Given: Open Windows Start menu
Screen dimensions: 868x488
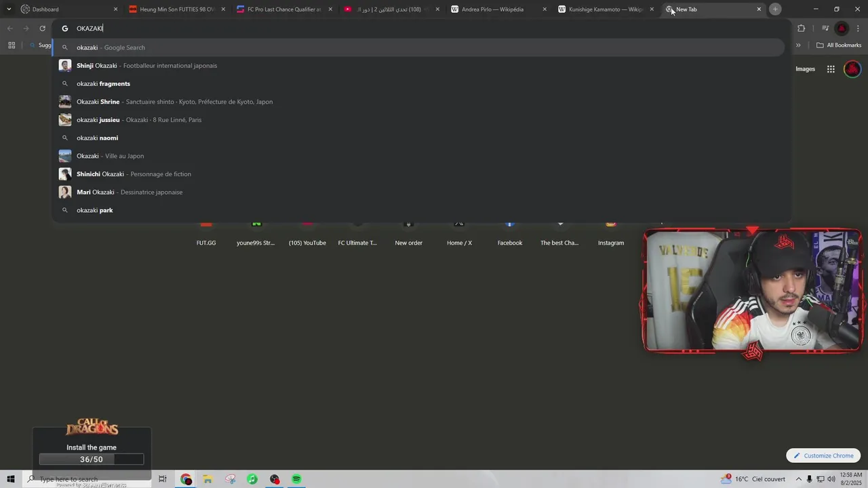Looking at the screenshot, I should 11,479.
